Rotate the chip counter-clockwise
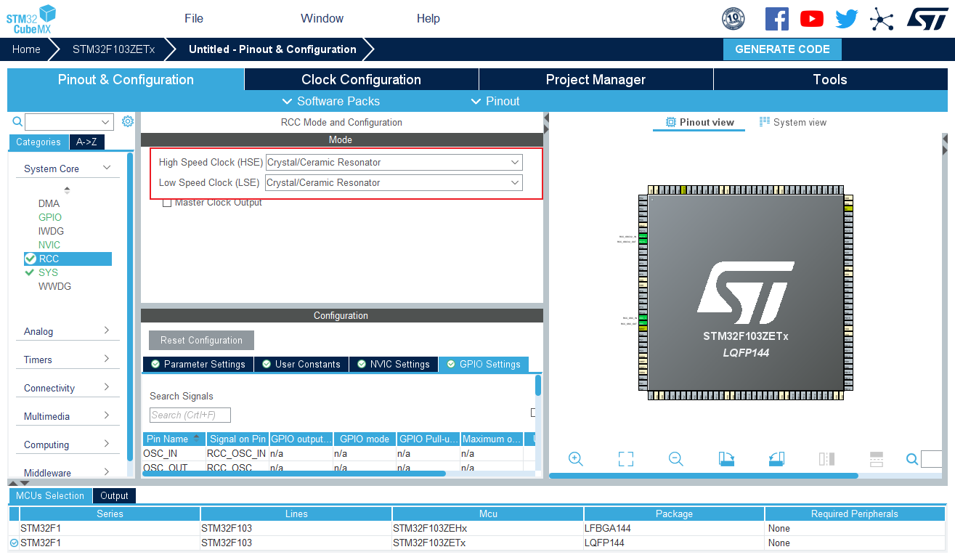Image resolution: width=955 pixels, height=560 pixels. point(776,459)
